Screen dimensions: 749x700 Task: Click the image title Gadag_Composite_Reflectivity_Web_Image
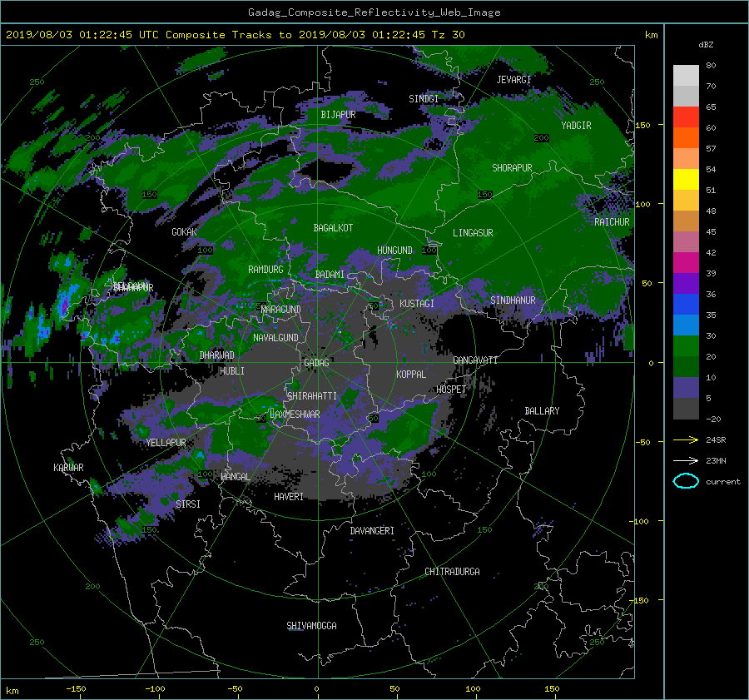[x=374, y=12]
